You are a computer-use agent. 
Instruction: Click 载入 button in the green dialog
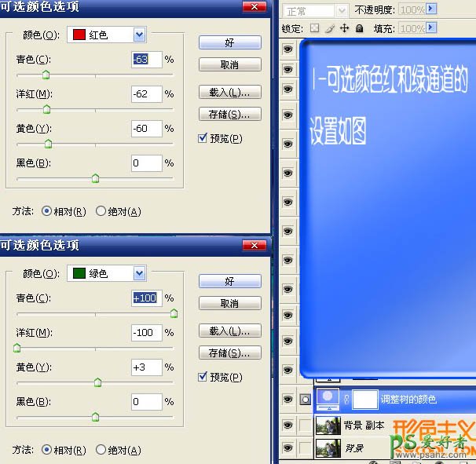pos(229,331)
